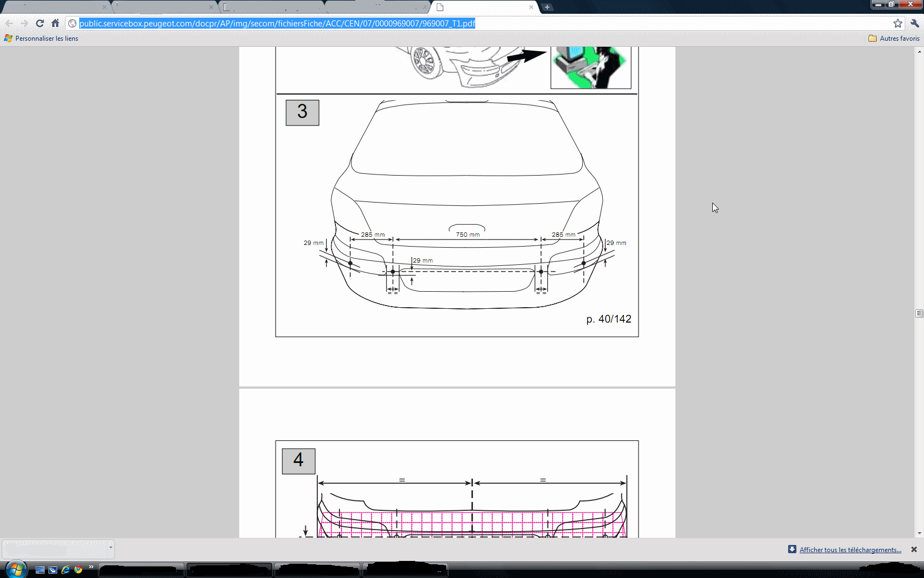Click the page number 'p. 40/142'
Image resolution: width=924 pixels, height=578 pixels.
[x=609, y=319]
